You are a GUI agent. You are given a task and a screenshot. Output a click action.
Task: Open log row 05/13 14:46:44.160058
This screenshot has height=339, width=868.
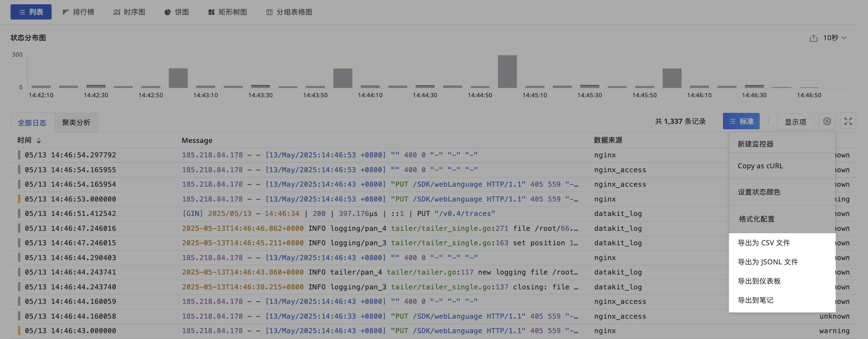click(x=433, y=316)
